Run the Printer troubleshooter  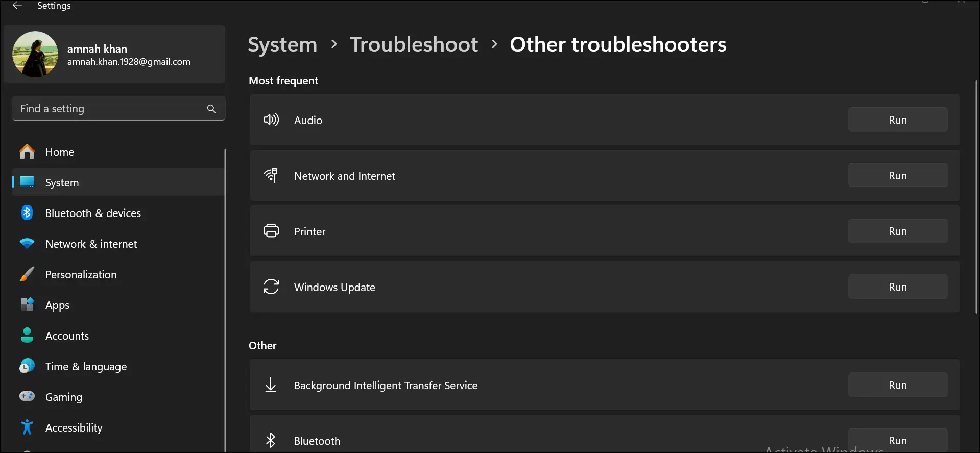click(x=898, y=231)
